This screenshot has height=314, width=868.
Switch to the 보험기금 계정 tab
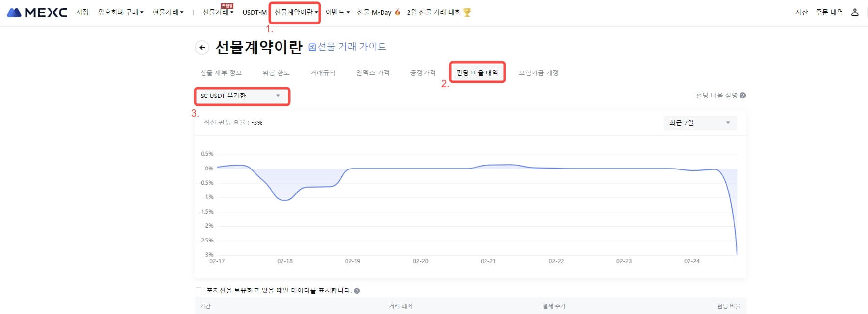tap(538, 73)
